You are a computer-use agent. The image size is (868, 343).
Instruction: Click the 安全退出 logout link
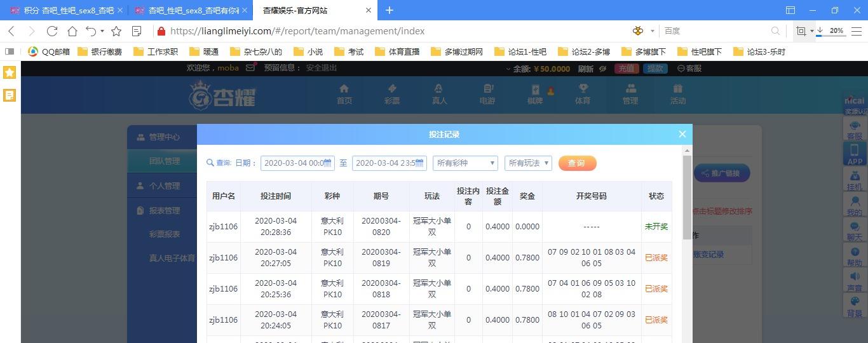(x=322, y=68)
